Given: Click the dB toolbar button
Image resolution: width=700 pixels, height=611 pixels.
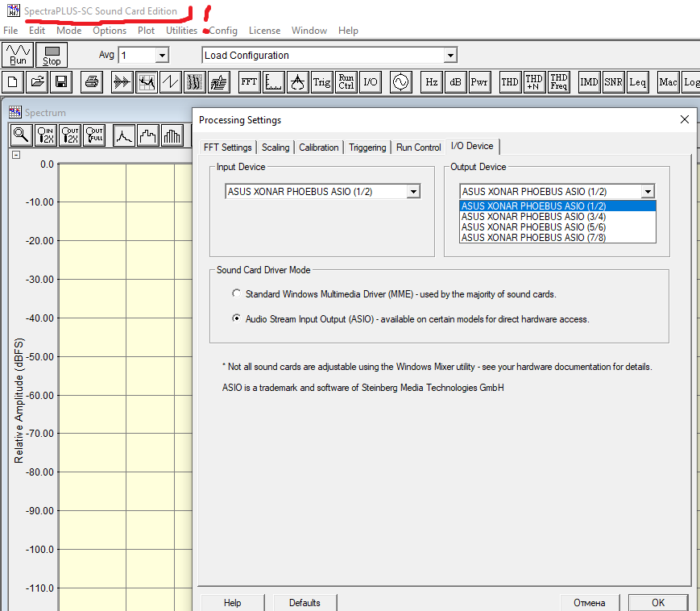Looking at the screenshot, I should [x=455, y=81].
